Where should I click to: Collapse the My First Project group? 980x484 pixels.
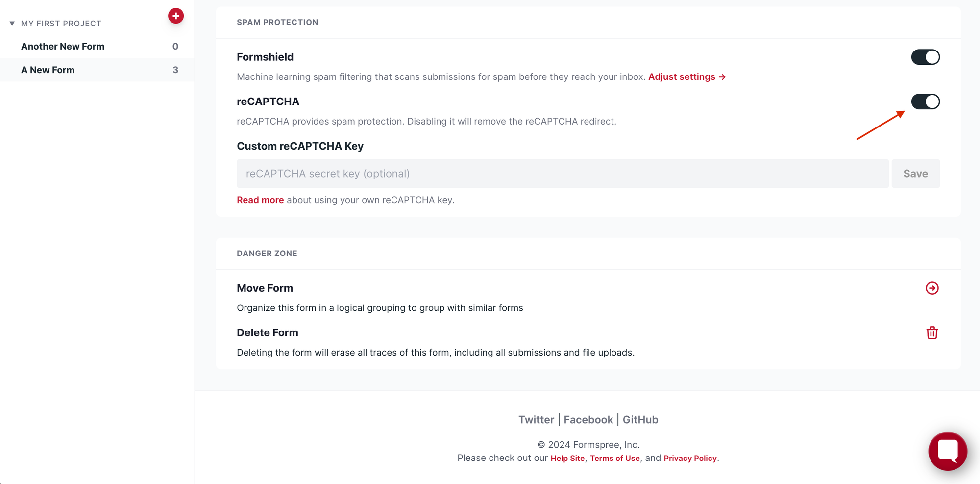(x=12, y=24)
